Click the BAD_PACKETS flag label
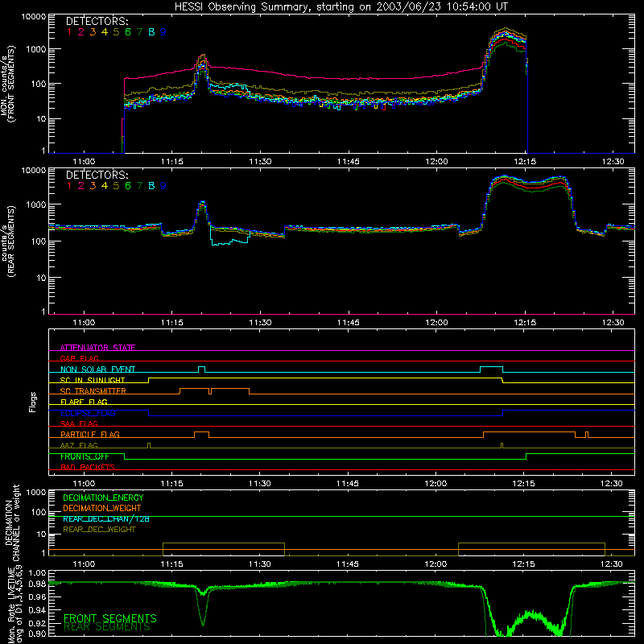Screen dimensions: 644x644 [x=88, y=467]
